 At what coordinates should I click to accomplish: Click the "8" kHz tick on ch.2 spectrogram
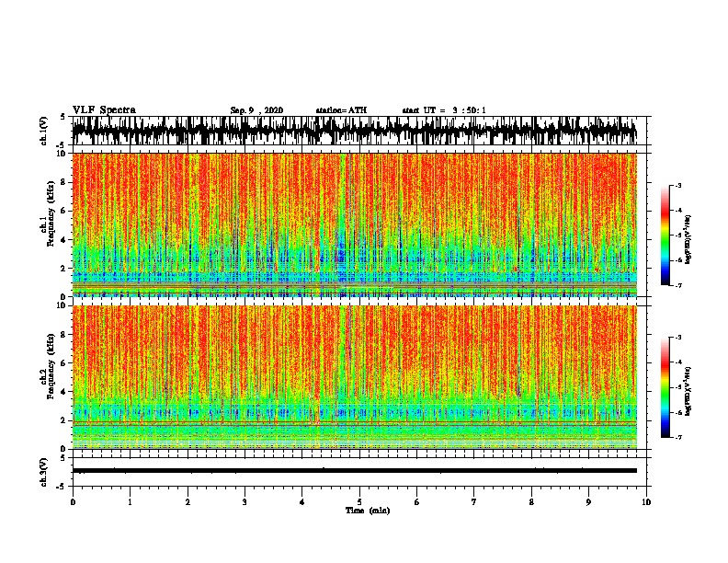(x=63, y=335)
